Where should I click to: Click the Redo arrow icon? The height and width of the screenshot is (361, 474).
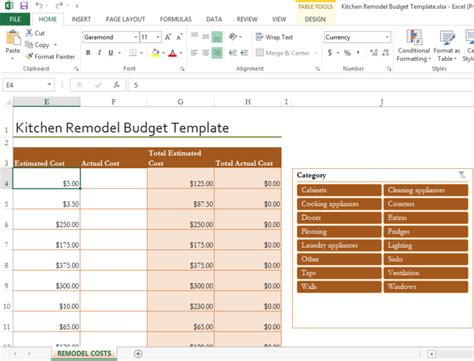[59, 5]
